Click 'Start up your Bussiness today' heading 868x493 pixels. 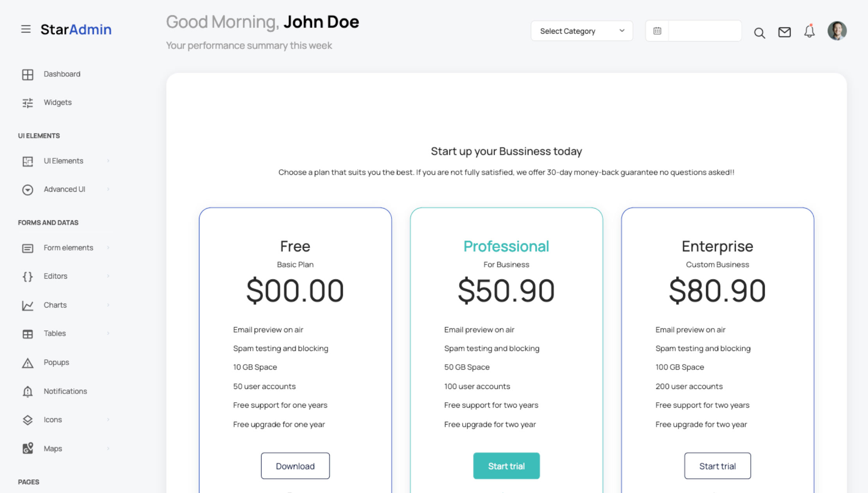(x=506, y=151)
